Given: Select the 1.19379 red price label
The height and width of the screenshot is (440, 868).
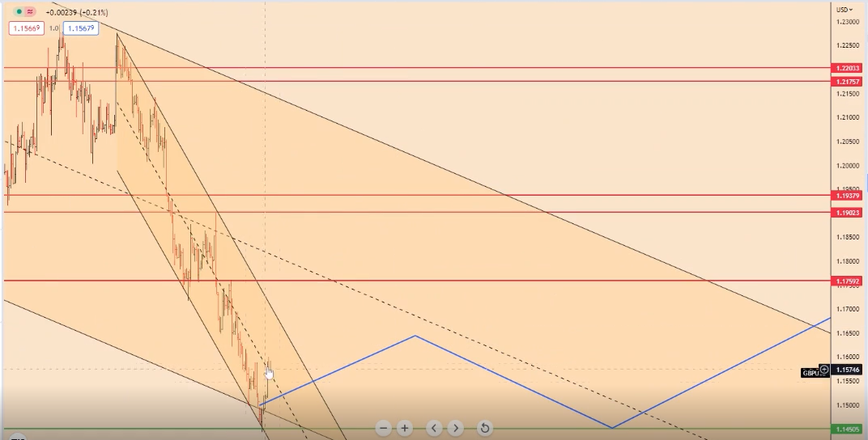Looking at the screenshot, I should [x=846, y=196].
